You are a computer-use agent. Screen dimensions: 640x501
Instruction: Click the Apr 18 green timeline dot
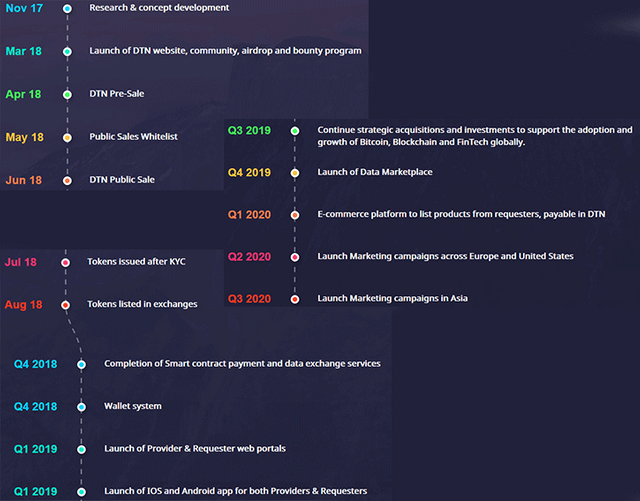[x=67, y=95]
